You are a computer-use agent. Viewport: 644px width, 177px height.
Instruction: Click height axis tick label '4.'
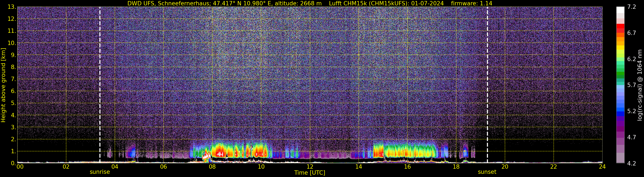[x=13, y=115]
